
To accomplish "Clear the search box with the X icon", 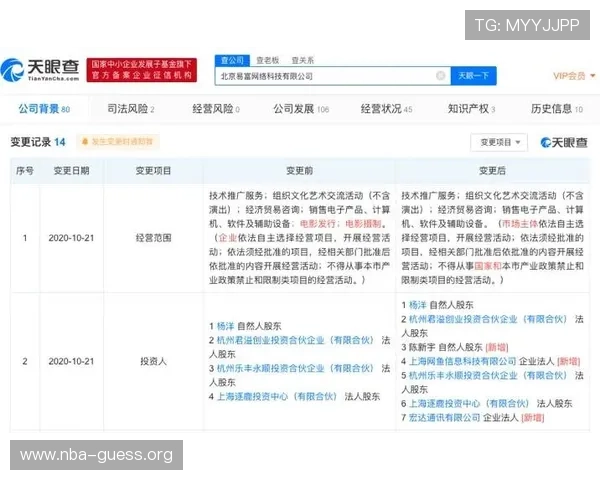I will tap(440, 76).
